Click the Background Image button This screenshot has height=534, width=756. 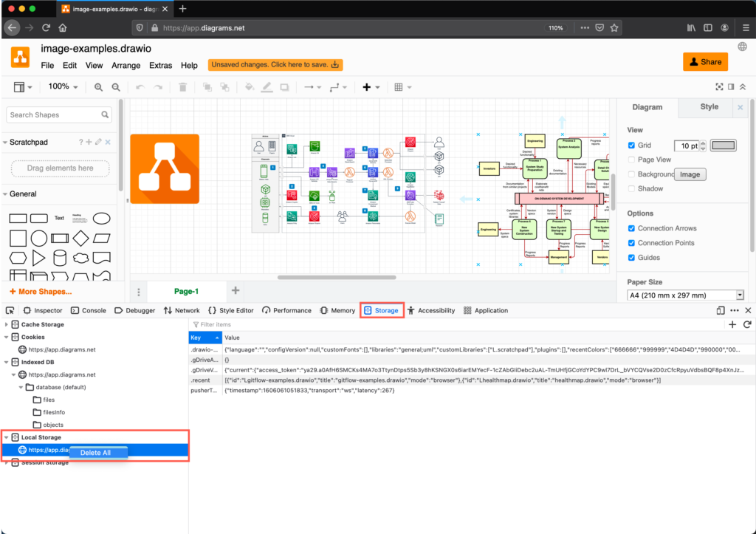(x=690, y=174)
